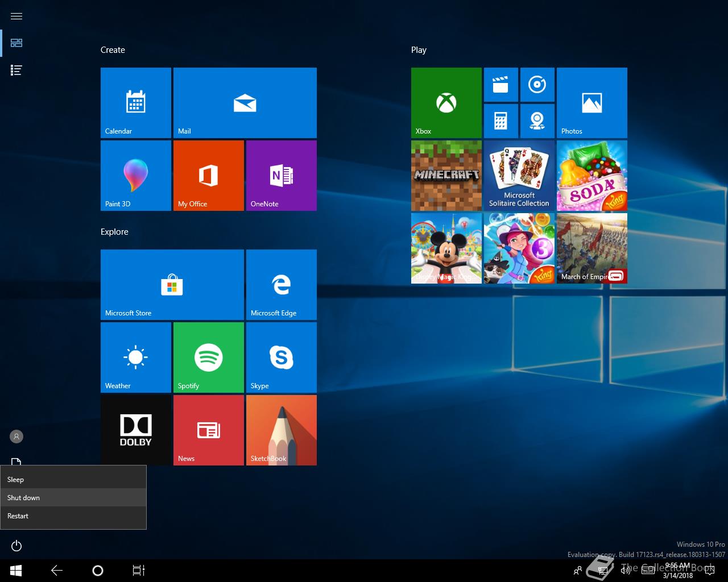Open the Bubble Witch 3 tile
Image resolution: width=728 pixels, height=582 pixels.
519,248
